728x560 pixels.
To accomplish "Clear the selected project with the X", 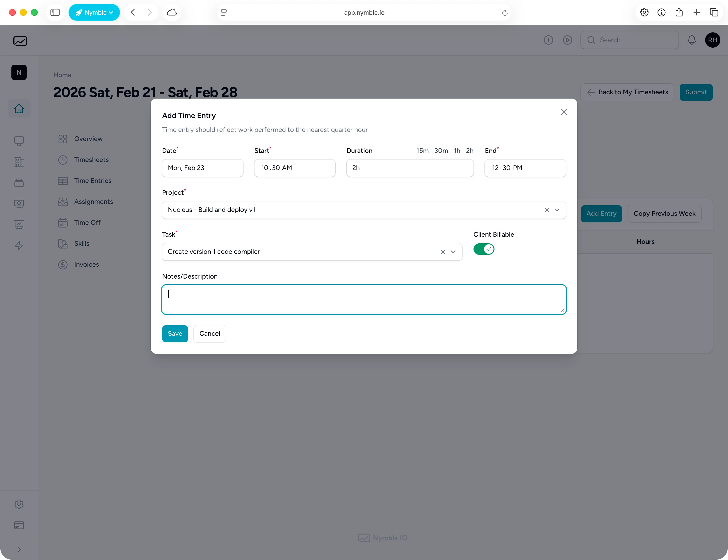I will point(546,210).
